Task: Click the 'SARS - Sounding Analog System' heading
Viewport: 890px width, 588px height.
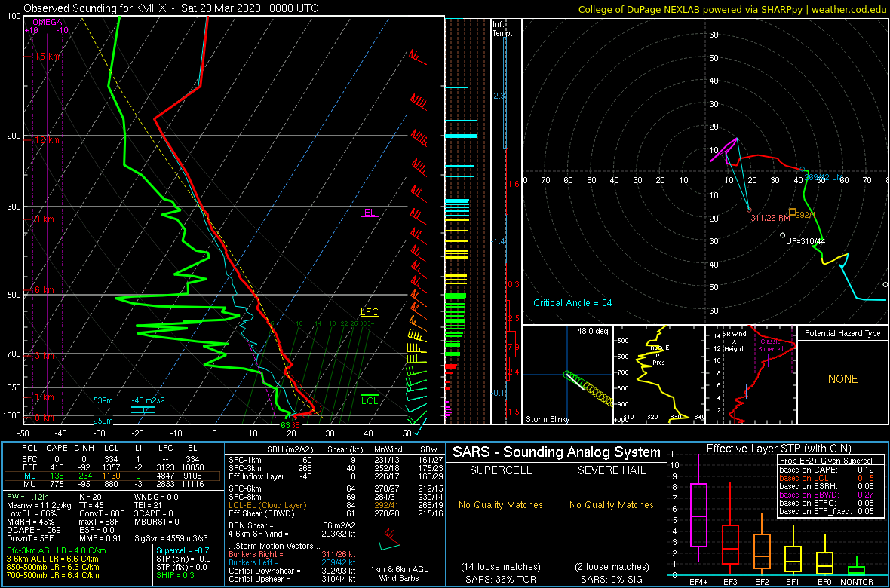Action: click(557, 452)
